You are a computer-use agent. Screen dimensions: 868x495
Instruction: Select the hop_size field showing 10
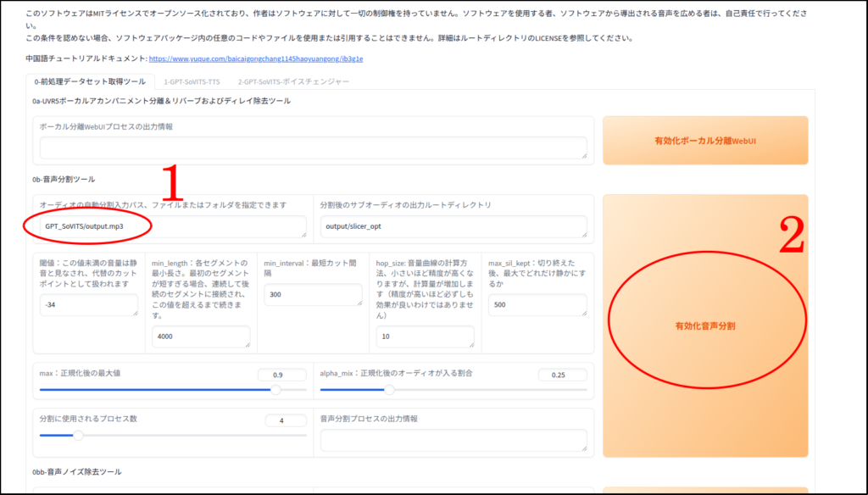425,336
